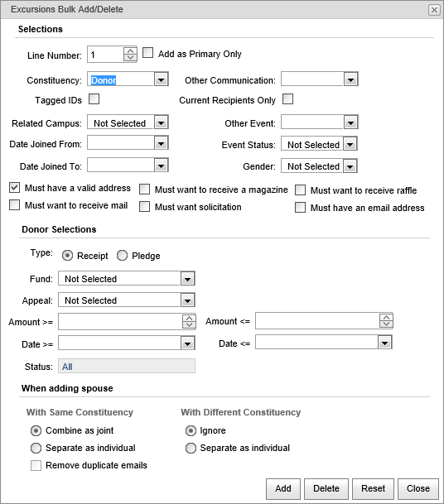Open the Date >= picker dropdown

[x=187, y=343]
